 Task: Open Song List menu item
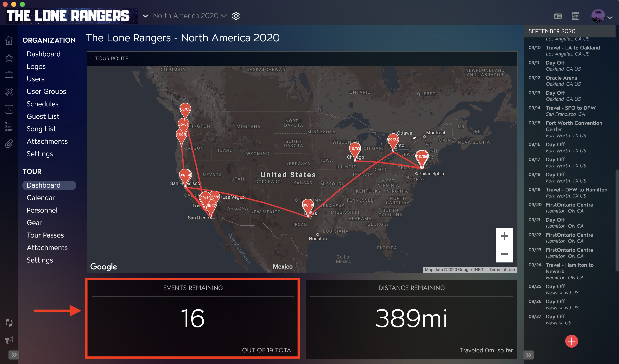tap(41, 129)
